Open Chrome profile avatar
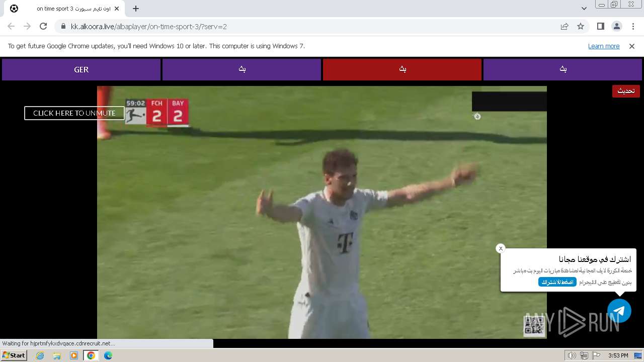Image resolution: width=644 pixels, height=362 pixels. coord(616,26)
